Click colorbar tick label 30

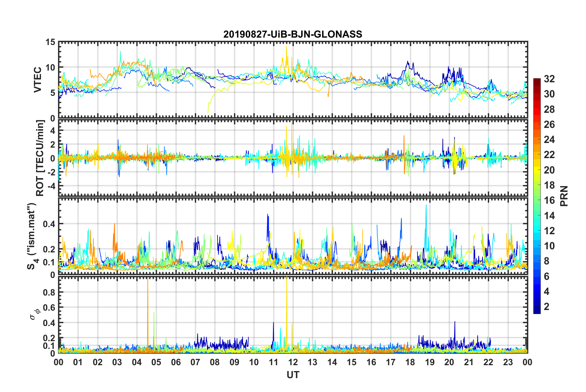(x=549, y=94)
